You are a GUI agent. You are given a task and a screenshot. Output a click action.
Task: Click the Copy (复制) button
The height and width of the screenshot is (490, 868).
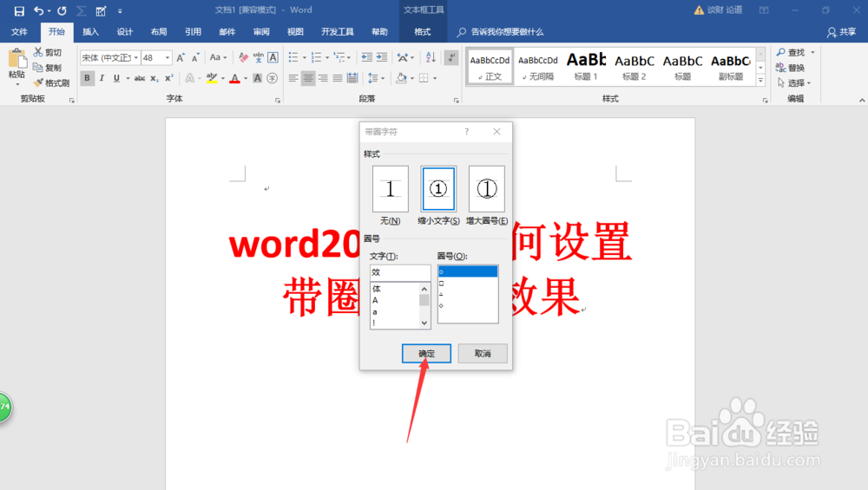47,68
